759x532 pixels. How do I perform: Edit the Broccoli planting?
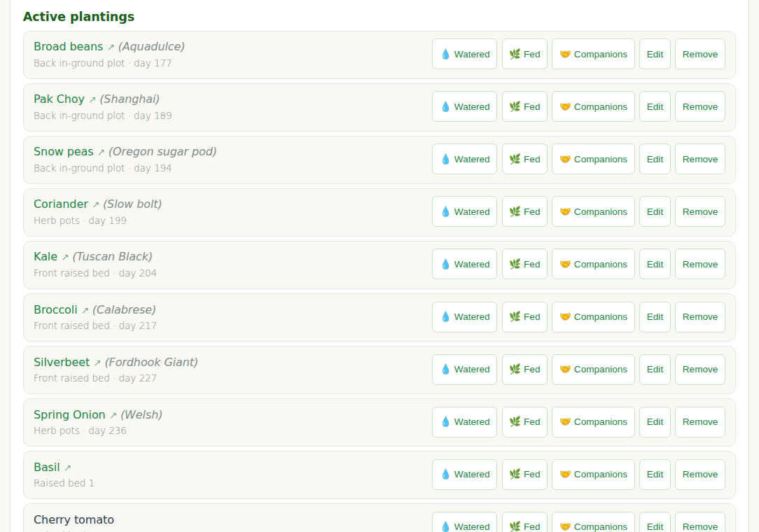click(x=655, y=317)
